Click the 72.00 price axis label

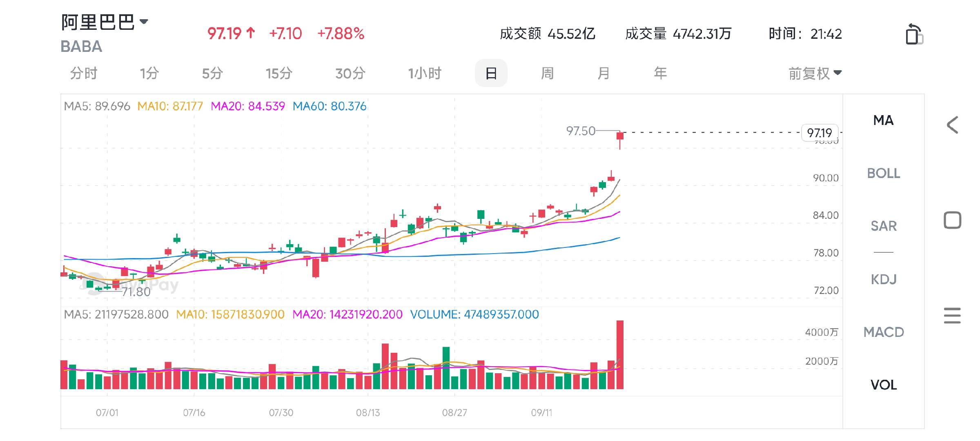pyautogui.click(x=826, y=290)
